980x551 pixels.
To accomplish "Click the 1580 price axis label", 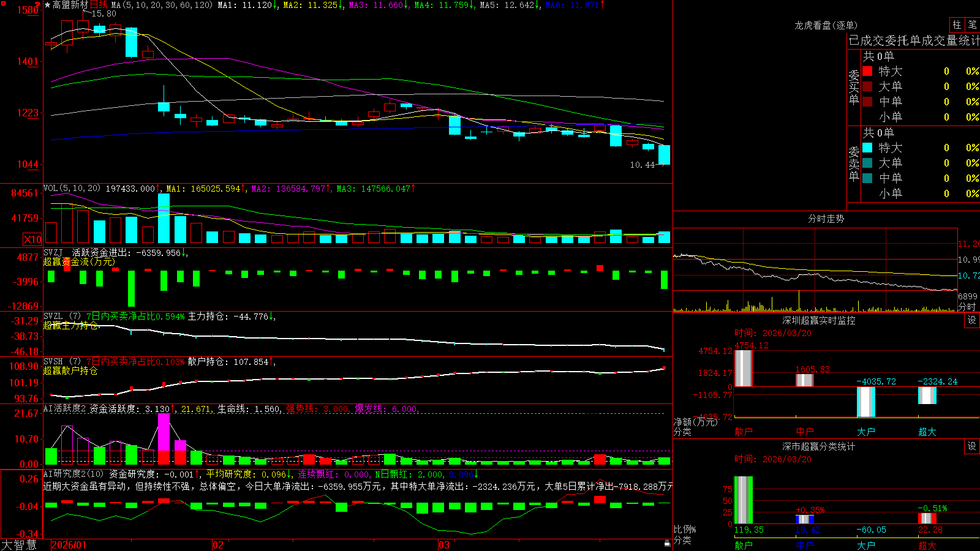I will point(28,10).
